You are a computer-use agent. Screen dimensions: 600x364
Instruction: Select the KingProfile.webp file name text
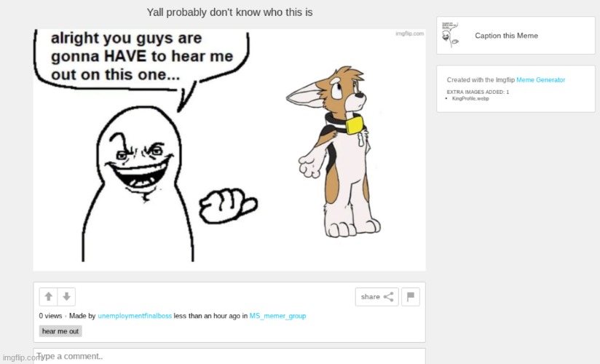[x=470, y=98]
